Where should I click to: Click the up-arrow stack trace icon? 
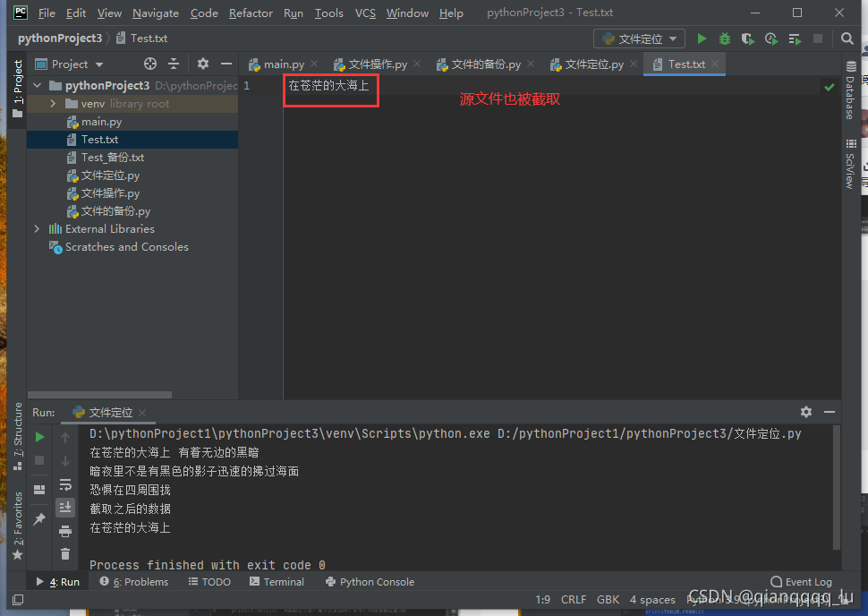[65, 438]
